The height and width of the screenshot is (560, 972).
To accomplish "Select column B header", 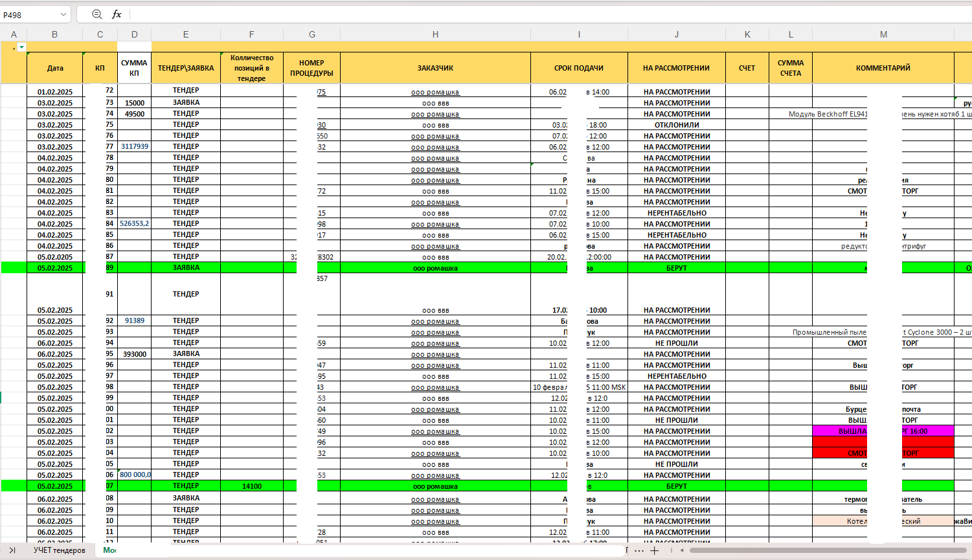I will (x=54, y=34).
